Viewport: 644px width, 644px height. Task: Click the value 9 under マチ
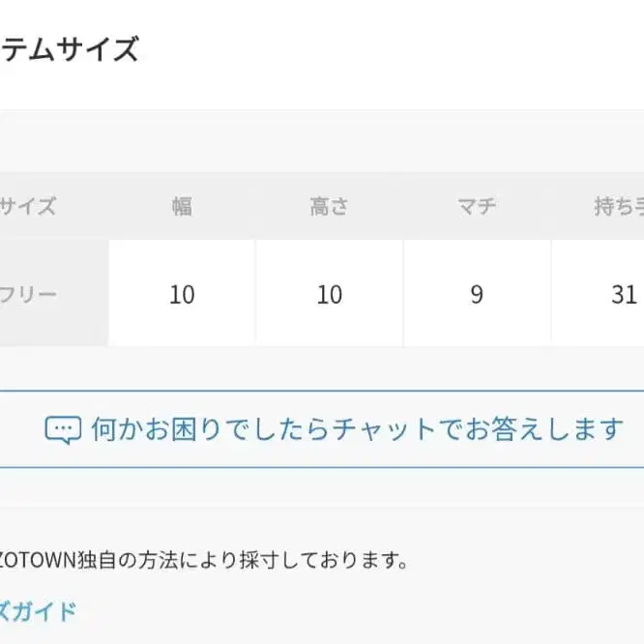477,294
